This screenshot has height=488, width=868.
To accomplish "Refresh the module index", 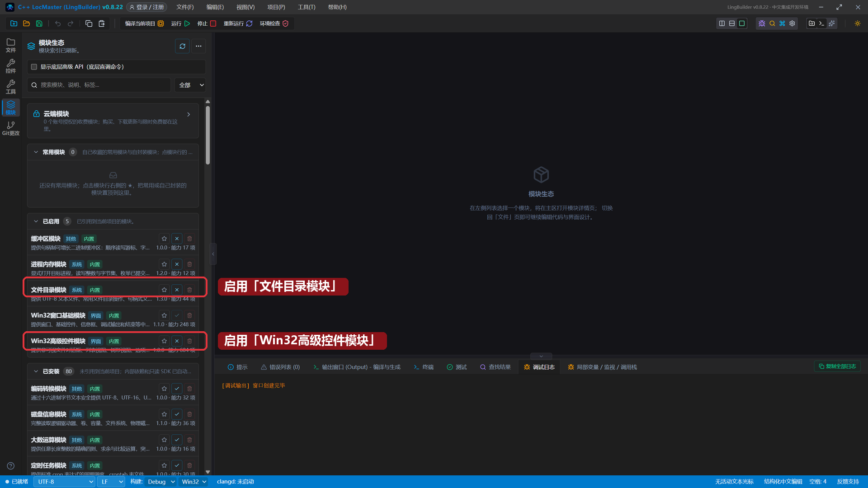I will 182,46.
